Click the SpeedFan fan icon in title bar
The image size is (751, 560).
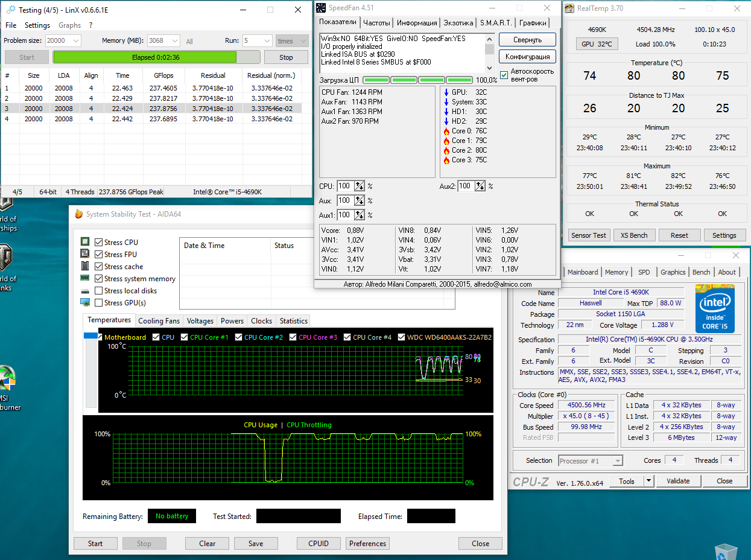(321, 8)
